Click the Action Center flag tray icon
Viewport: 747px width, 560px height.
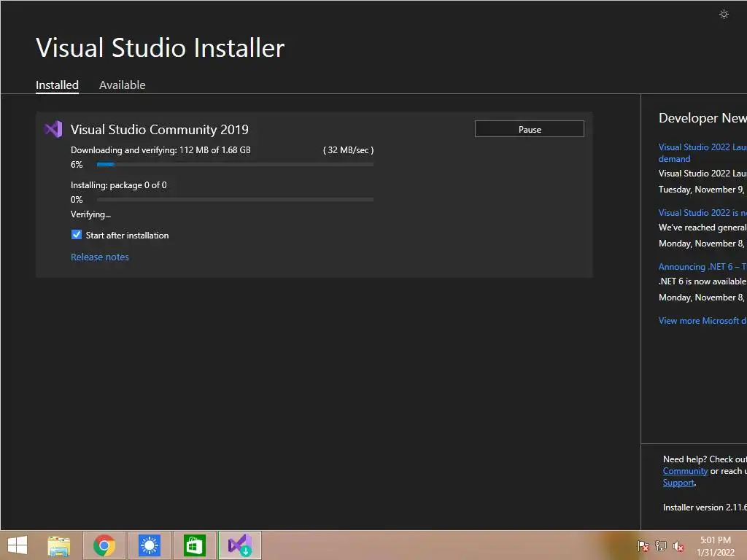643,545
